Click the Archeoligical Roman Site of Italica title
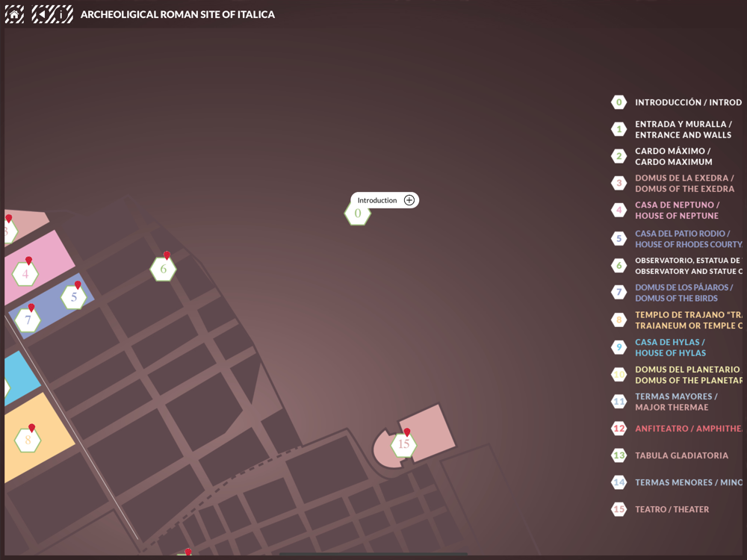Screen dimensions: 747x560 [x=177, y=14]
